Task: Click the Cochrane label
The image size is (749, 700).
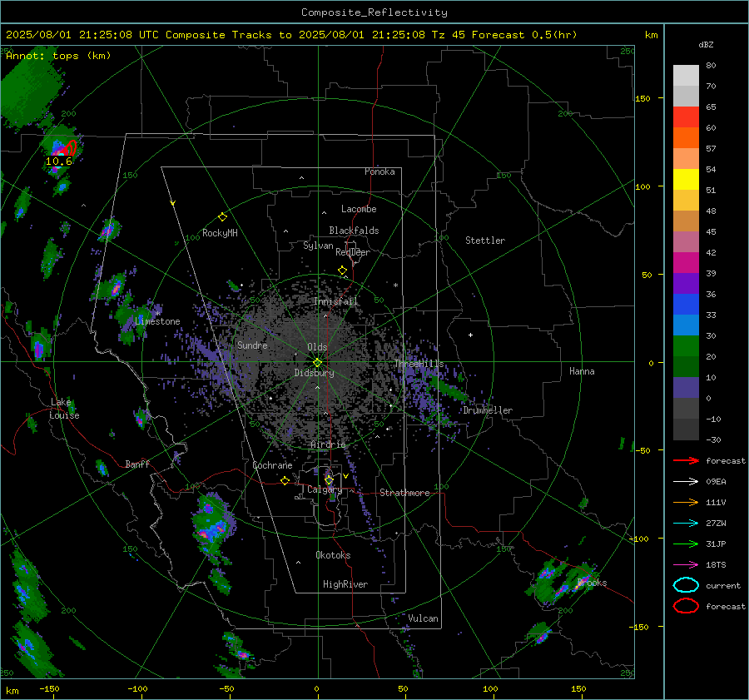Action: click(272, 465)
